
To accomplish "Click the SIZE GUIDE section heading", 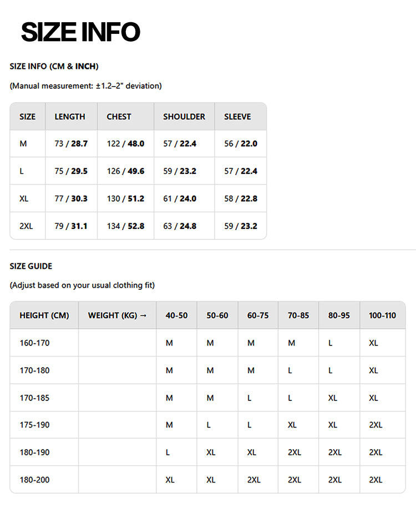I will pos(31,266).
